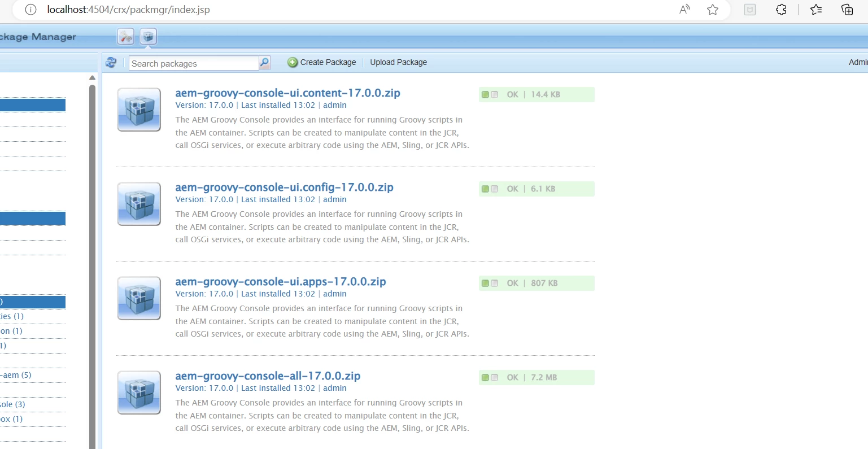This screenshot has height=449, width=868.
Task: Open the CRX tools wrench icon
Action: (126, 37)
